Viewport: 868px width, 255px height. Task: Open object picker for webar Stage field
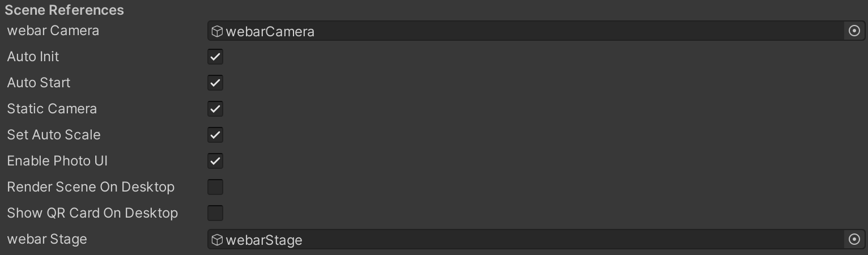[x=854, y=240]
